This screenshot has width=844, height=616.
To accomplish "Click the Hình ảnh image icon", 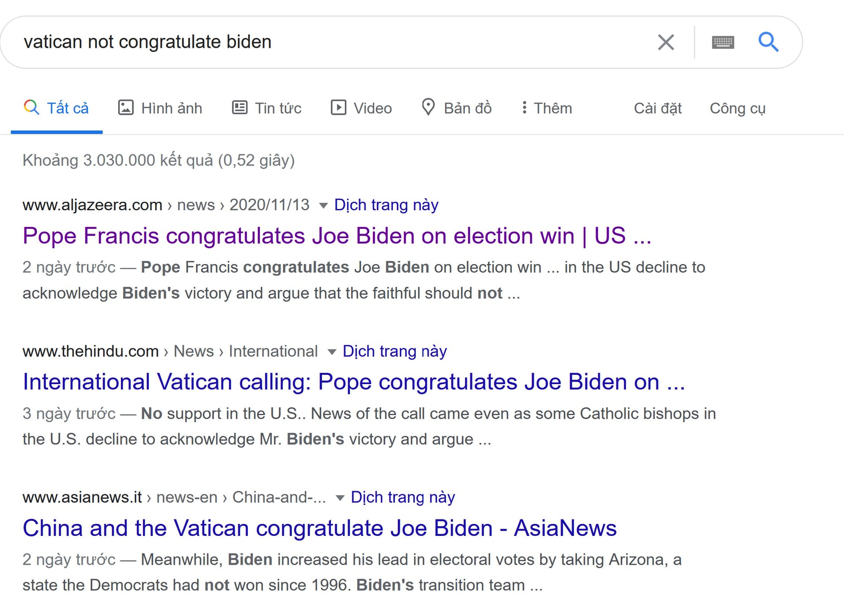I will tap(126, 108).
